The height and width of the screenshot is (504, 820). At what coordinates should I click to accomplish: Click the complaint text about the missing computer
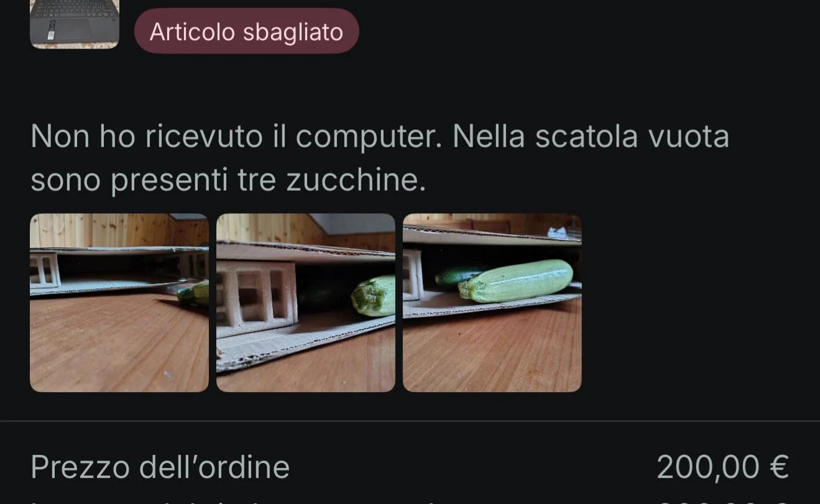coord(379,158)
